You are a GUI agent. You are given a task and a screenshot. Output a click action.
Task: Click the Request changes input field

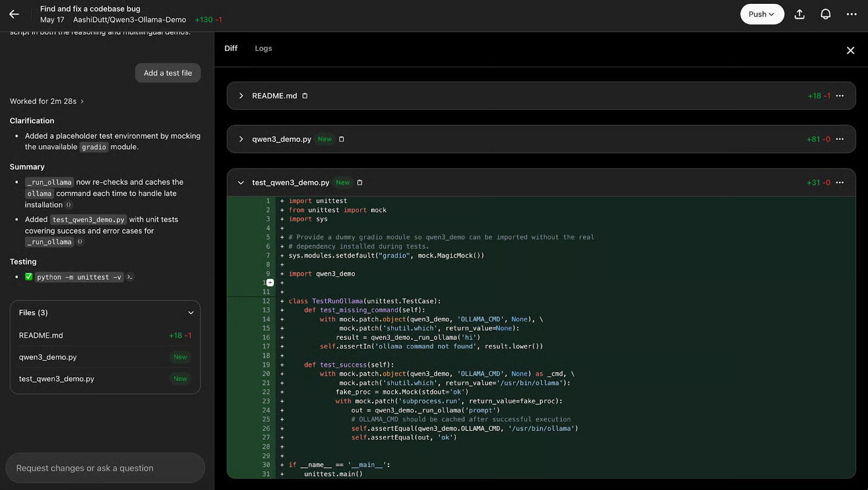105,468
